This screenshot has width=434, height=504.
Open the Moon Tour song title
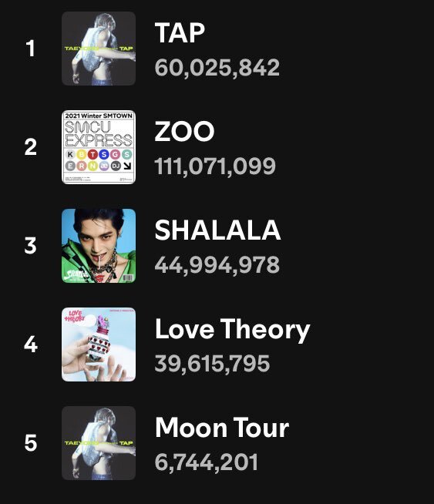coord(222,428)
